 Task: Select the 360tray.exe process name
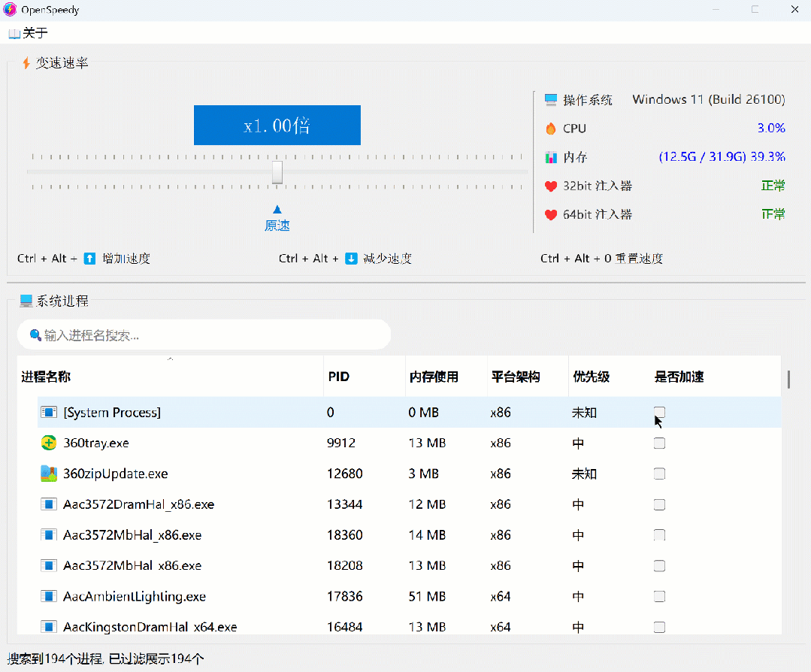[96, 443]
